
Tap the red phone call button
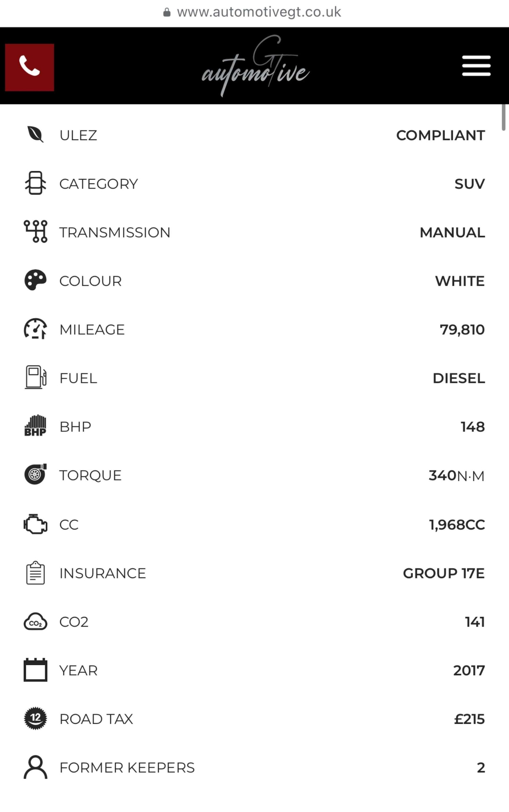(30, 67)
